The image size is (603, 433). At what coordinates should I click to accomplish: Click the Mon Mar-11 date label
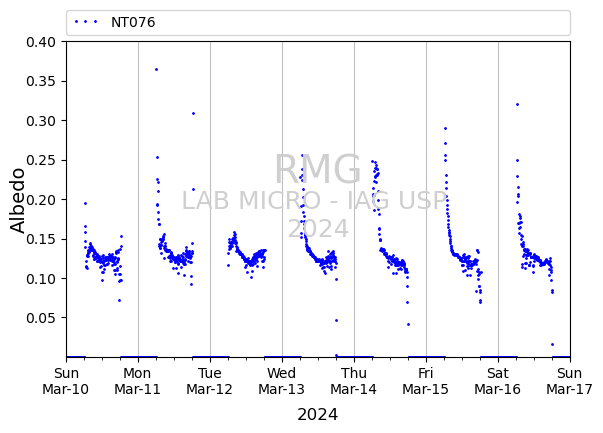point(137,381)
